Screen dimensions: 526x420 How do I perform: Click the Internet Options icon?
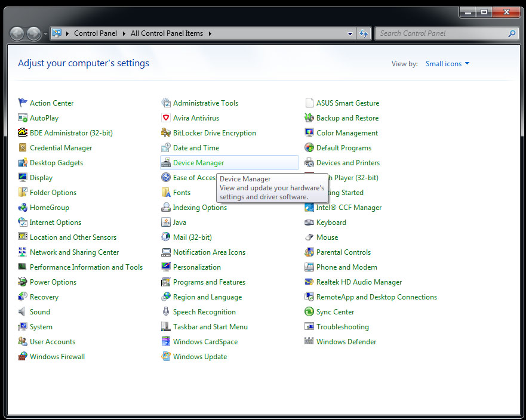click(23, 222)
